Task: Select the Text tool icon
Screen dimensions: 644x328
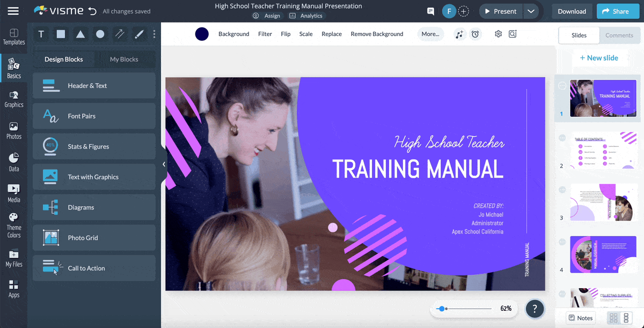Action: (x=41, y=34)
